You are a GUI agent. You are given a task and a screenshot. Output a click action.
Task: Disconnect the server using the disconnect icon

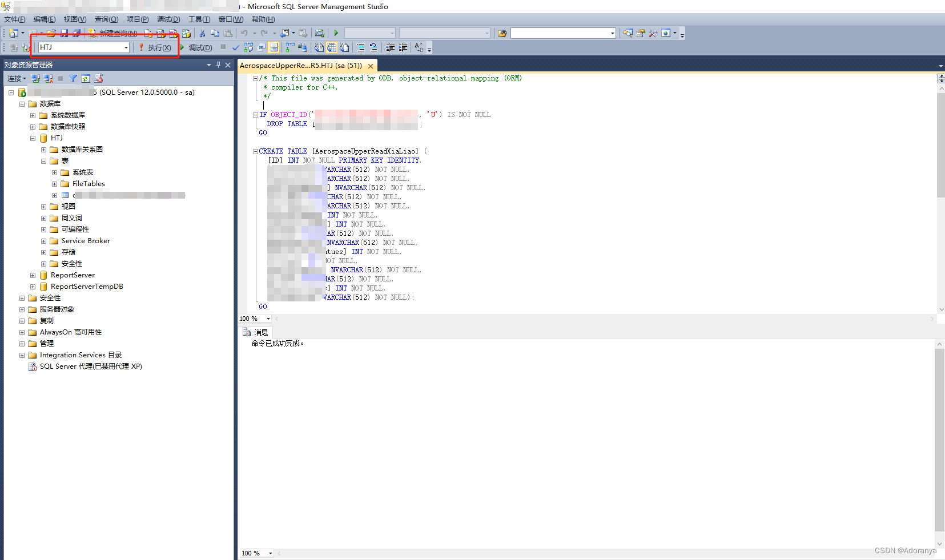pyautogui.click(x=48, y=78)
